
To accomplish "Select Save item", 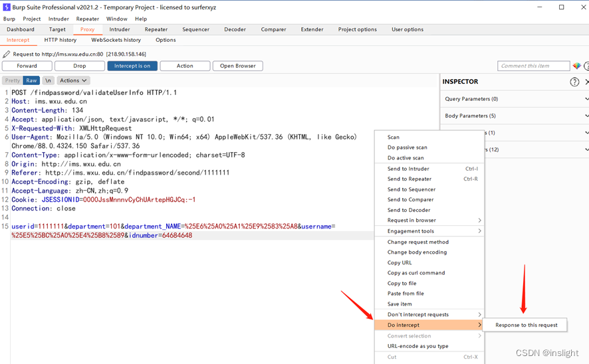I will pyautogui.click(x=429, y=304).
